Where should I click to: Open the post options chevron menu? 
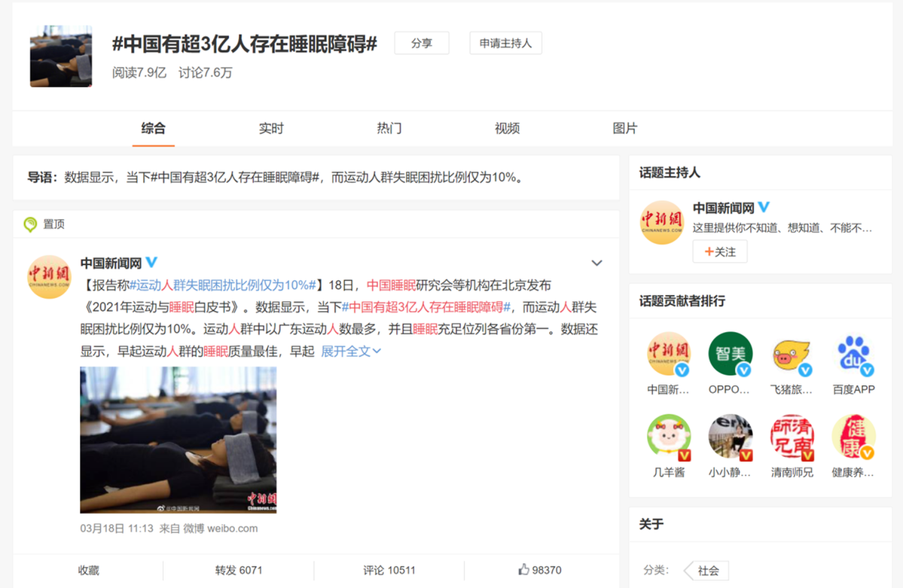(x=596, y=264)
